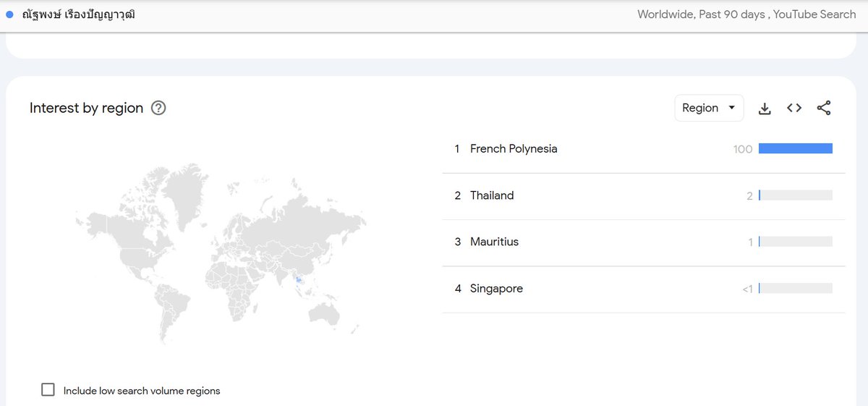
Task: Click the Mauritius interest bar
Action: (796, 242)
